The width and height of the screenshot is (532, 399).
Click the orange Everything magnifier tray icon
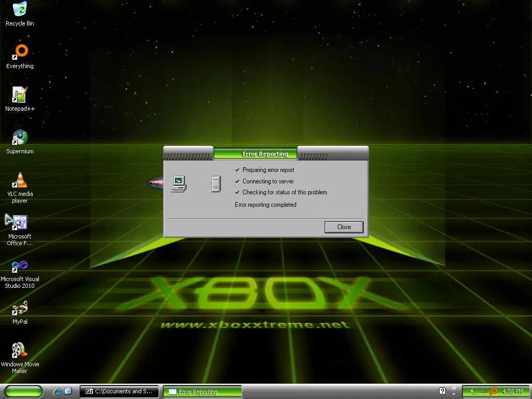(x=494, y=391)
